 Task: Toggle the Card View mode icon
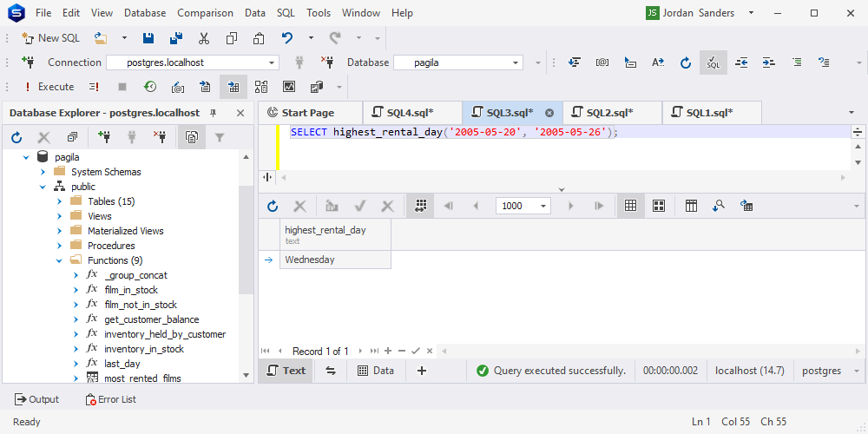click(659, 206)
